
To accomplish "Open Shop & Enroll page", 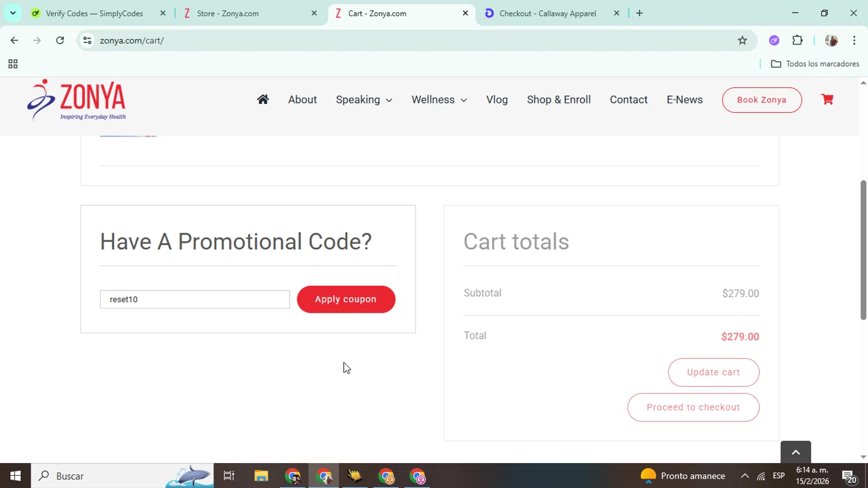I will 559,100.
